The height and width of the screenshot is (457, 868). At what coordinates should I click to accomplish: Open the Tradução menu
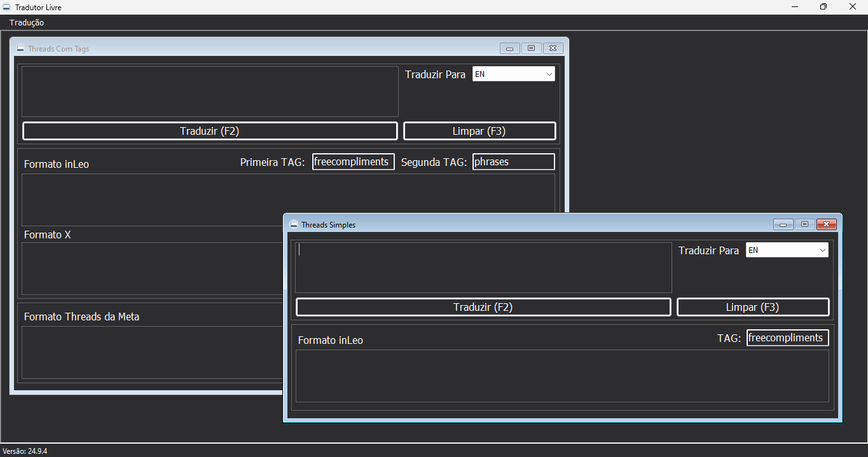tap(27, 22)
